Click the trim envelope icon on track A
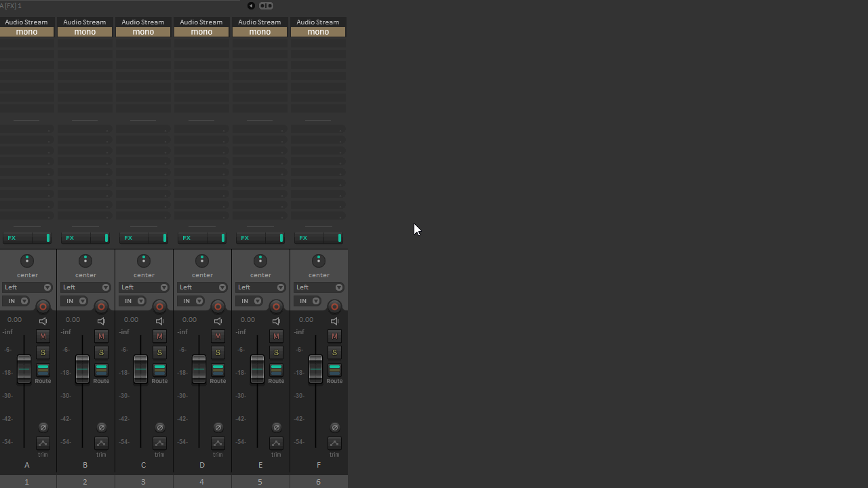The height and width of the screenshot is (488, 868). click(43, 443)
